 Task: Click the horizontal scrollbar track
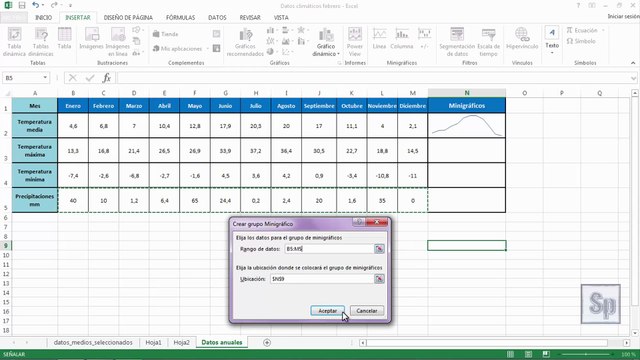(487, 342)
